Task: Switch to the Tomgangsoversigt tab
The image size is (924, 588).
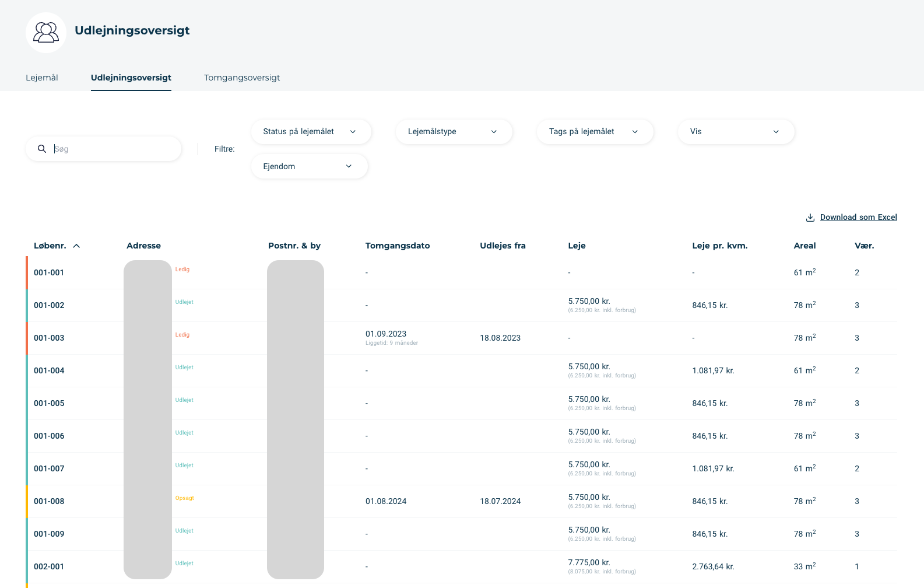Action: tap(242, 78)
